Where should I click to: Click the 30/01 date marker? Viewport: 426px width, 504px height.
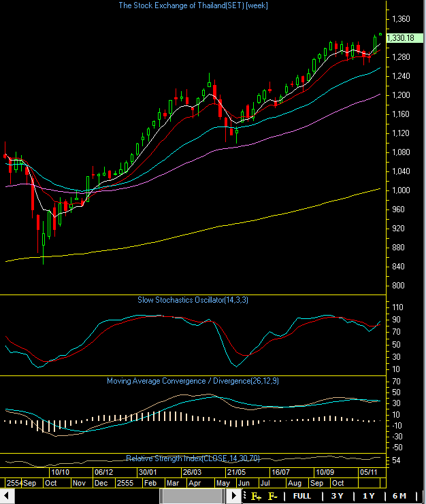pos(148,471)
